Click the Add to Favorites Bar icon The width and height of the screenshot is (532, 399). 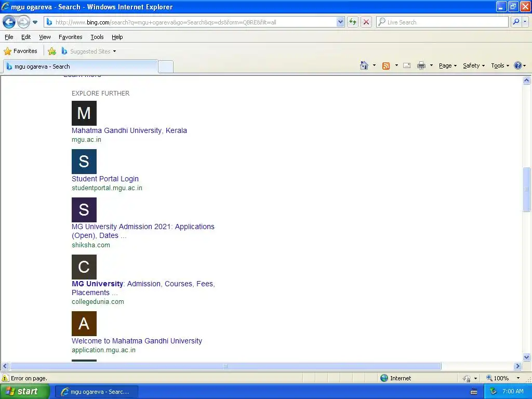click(x=52, y=51)
